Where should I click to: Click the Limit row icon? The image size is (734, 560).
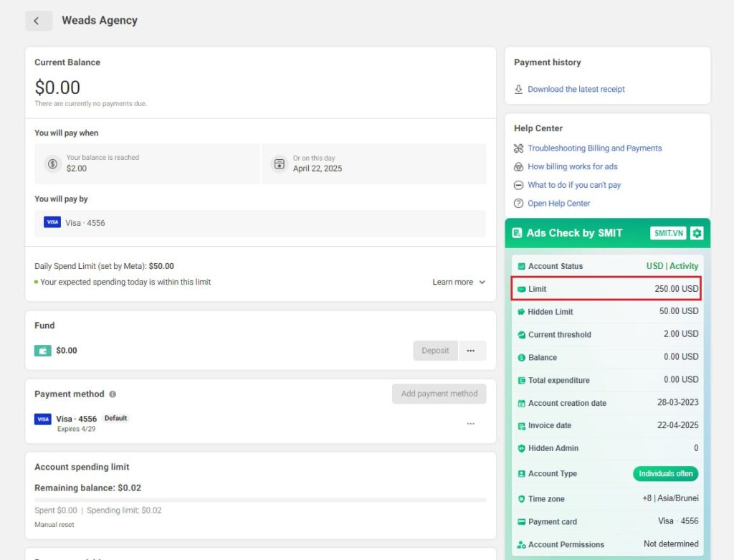point(522,290)
